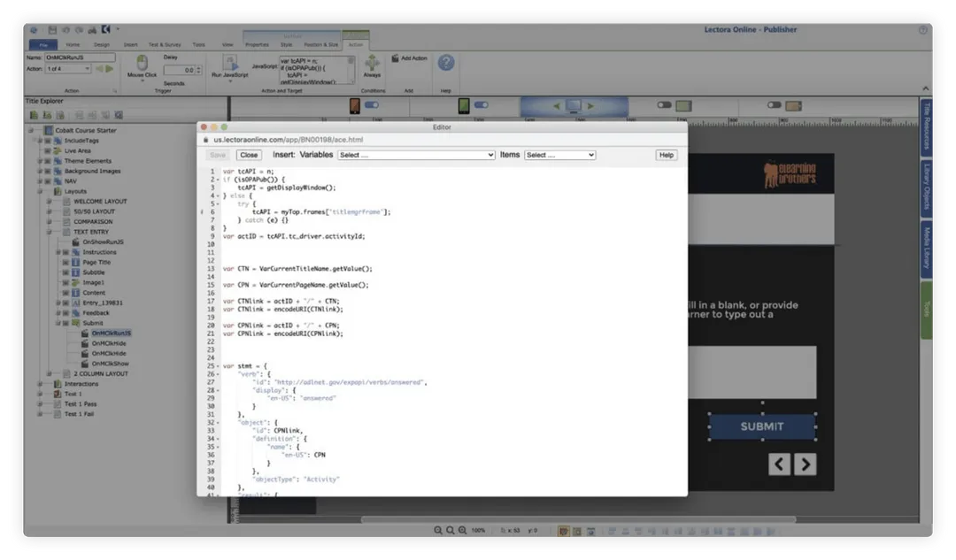Click the Save icon in quick access toolbar

pyautogui.click(x=52, y=29)
